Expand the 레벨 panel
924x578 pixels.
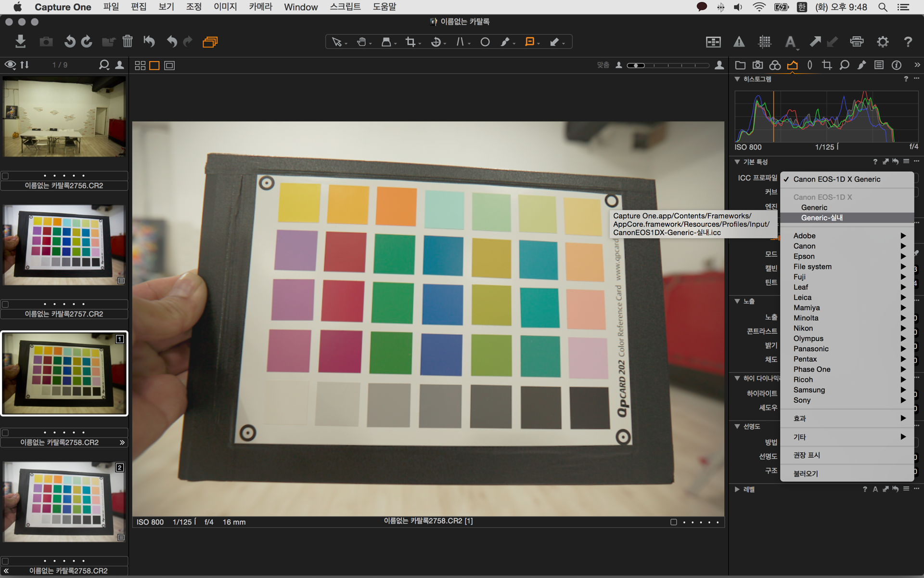click(737, 489)
